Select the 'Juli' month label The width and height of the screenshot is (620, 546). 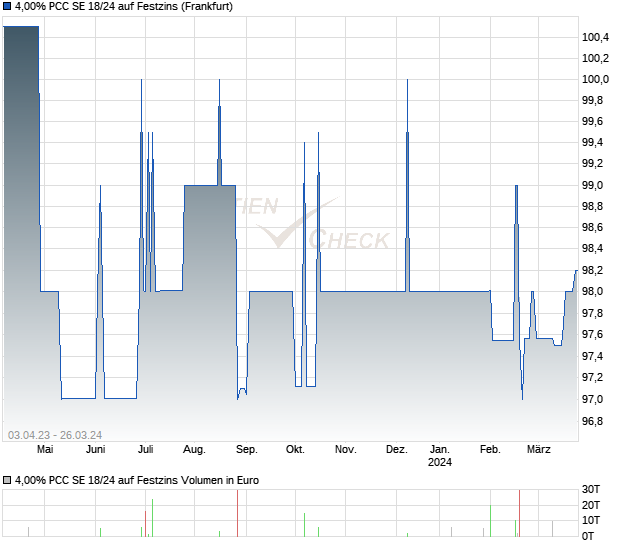[x=145, y=450]
